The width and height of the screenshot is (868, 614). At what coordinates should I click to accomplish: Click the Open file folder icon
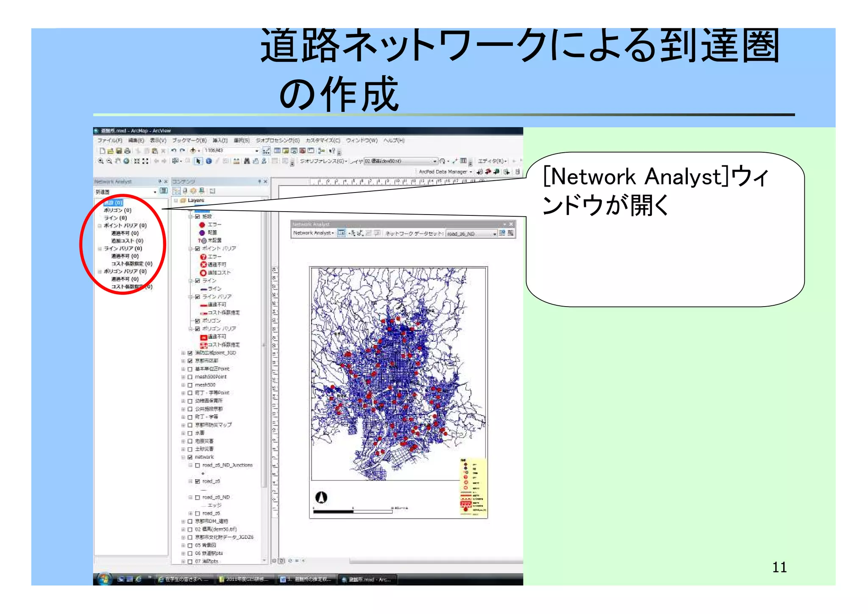point(110,151)
